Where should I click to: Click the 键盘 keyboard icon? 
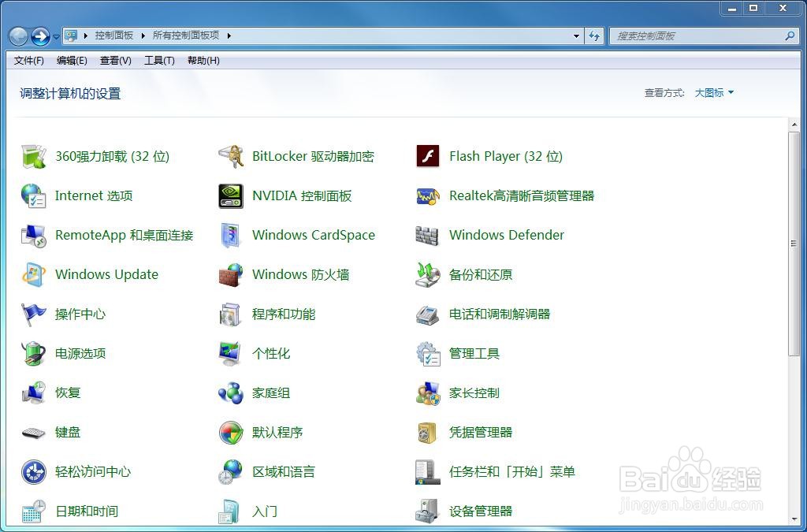coord(34,433)
